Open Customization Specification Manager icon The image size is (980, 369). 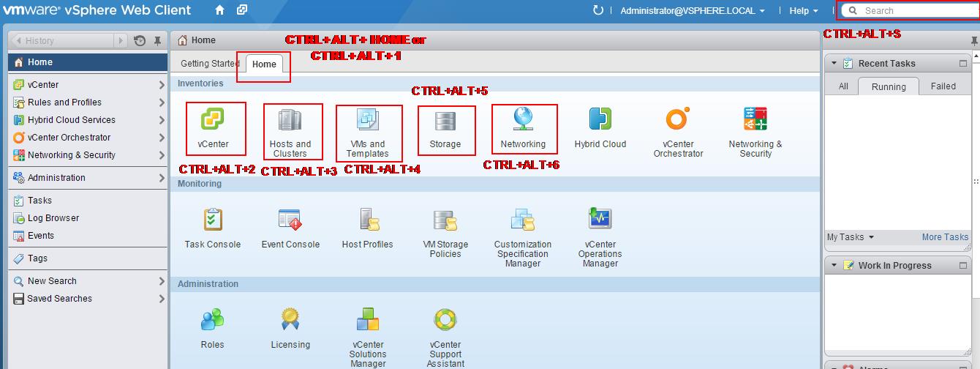coord(523,220)
